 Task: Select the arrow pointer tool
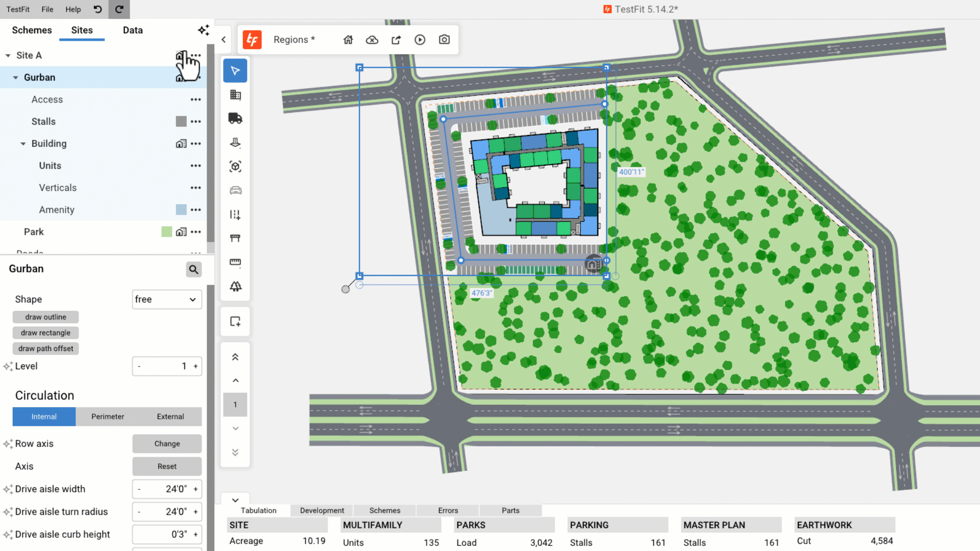(235, 71)
